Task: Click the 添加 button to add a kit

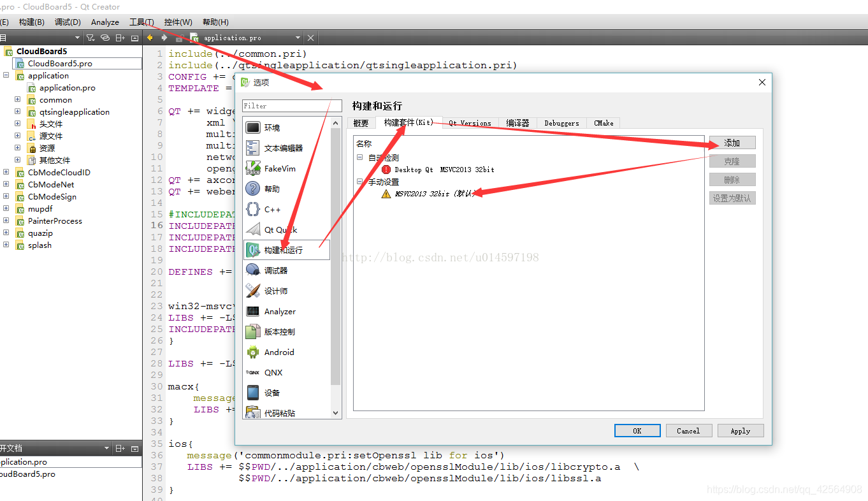Action: pos(732,143)
